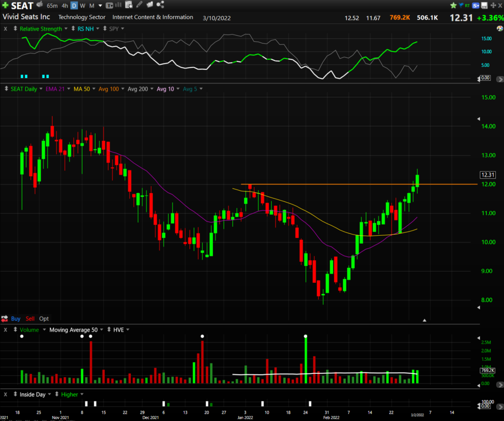504x421 pixels.
Task: Open the news typewriter icon beside SEAT
Action: 40,4
